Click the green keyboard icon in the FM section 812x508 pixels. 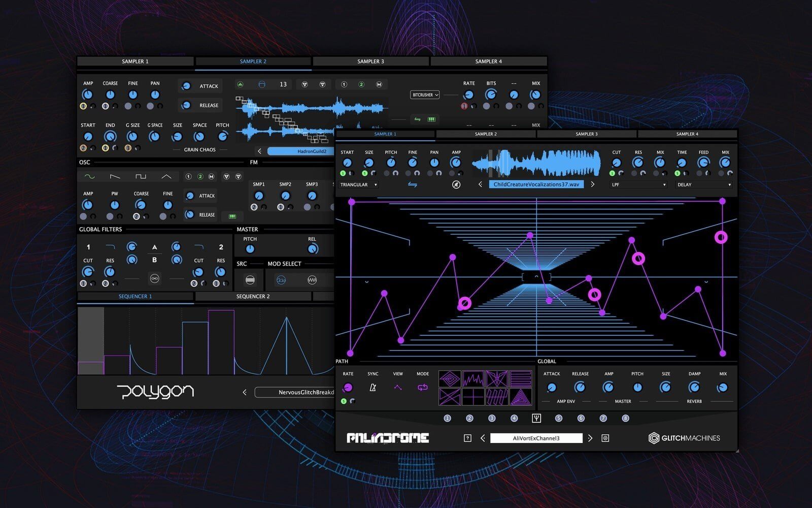tap(232, 215)
